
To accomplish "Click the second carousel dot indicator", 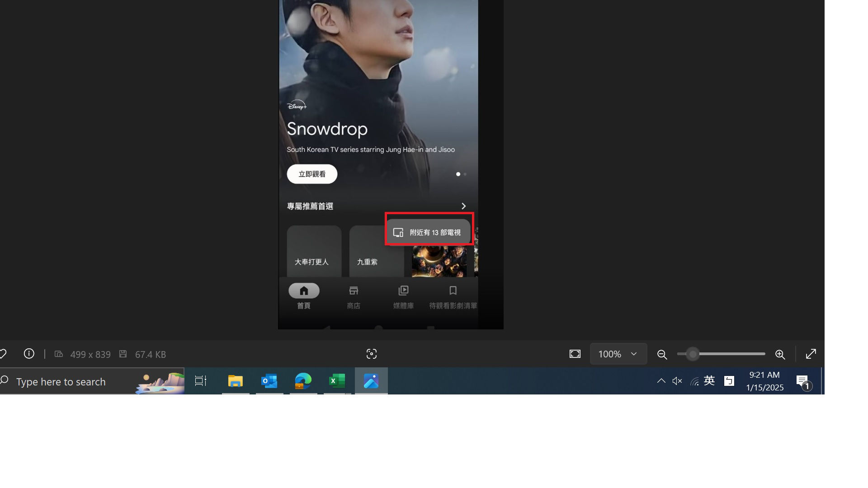I will (x=465, y=174).
